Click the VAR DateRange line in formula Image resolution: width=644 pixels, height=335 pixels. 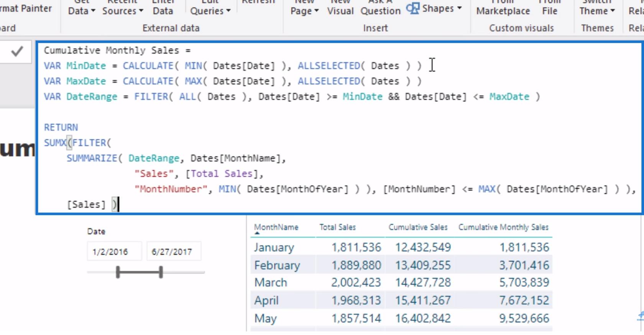292,97
